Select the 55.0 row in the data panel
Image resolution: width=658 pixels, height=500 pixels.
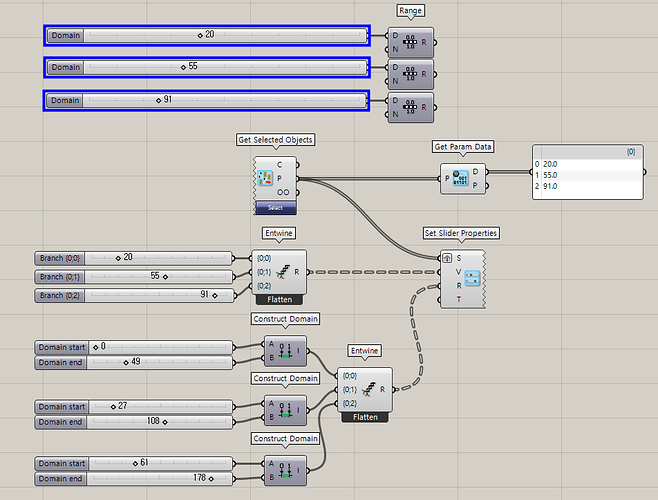pos(587,175)
